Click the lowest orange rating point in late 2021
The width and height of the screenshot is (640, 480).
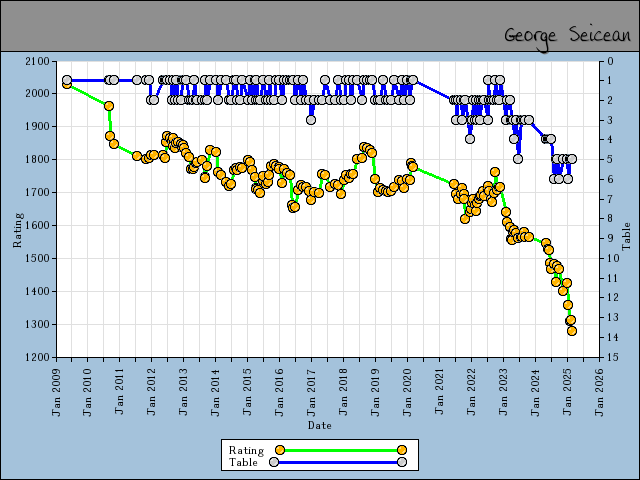[465, 219]
